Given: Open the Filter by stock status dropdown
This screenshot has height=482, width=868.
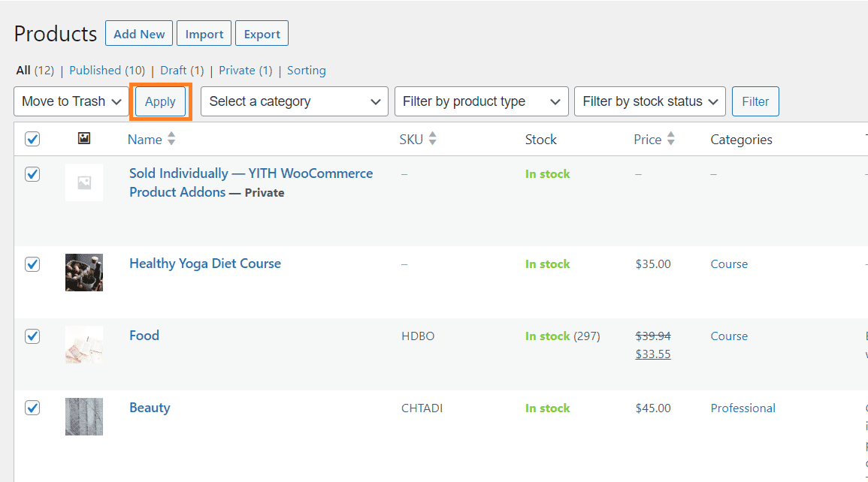Looking at the screenshot, I should [x=650, y=101].
